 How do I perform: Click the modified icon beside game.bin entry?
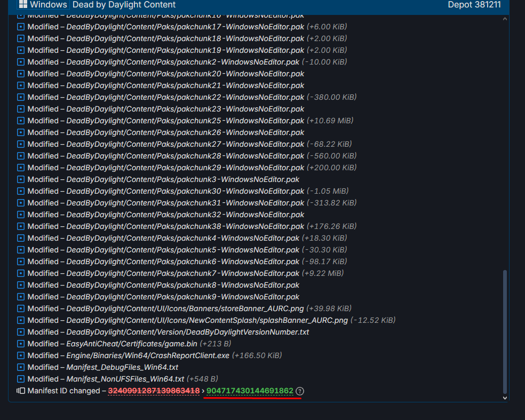21,344
